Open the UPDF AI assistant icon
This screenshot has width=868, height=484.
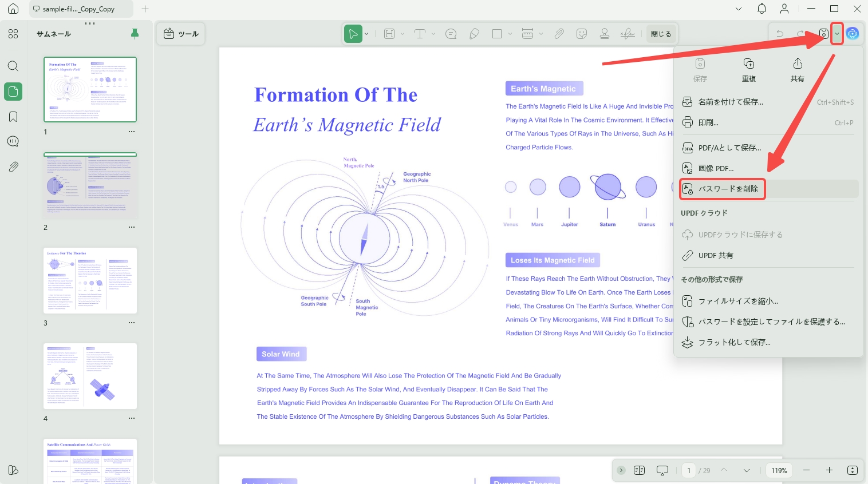[x=853, y=34]
